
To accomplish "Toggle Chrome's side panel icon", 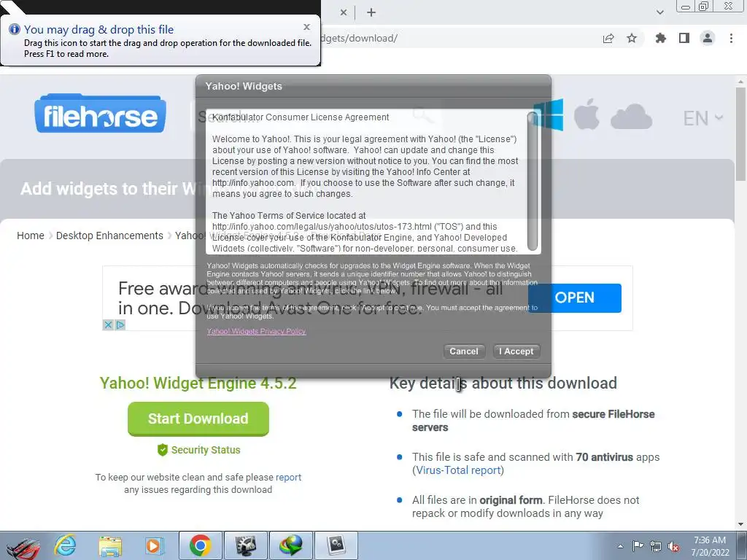I will pyautogui.click(x=684, y=38).
